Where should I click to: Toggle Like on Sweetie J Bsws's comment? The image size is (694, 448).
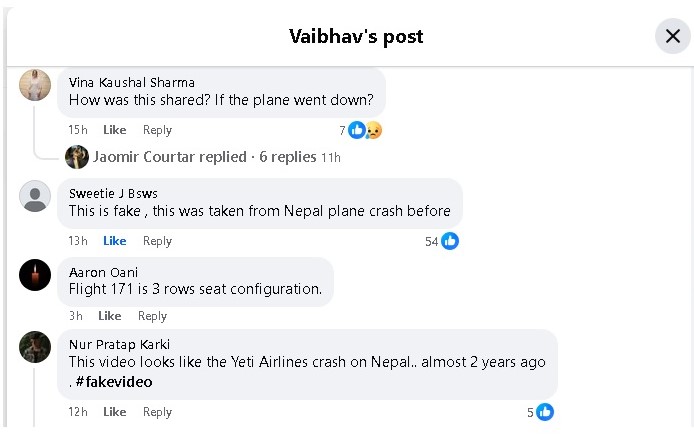click(x=114, y=241)
